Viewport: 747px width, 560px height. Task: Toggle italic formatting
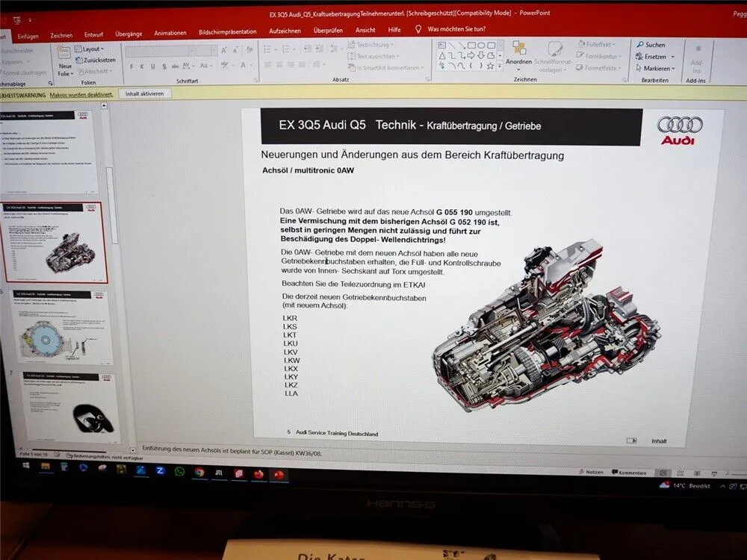(x=142, y=66)
